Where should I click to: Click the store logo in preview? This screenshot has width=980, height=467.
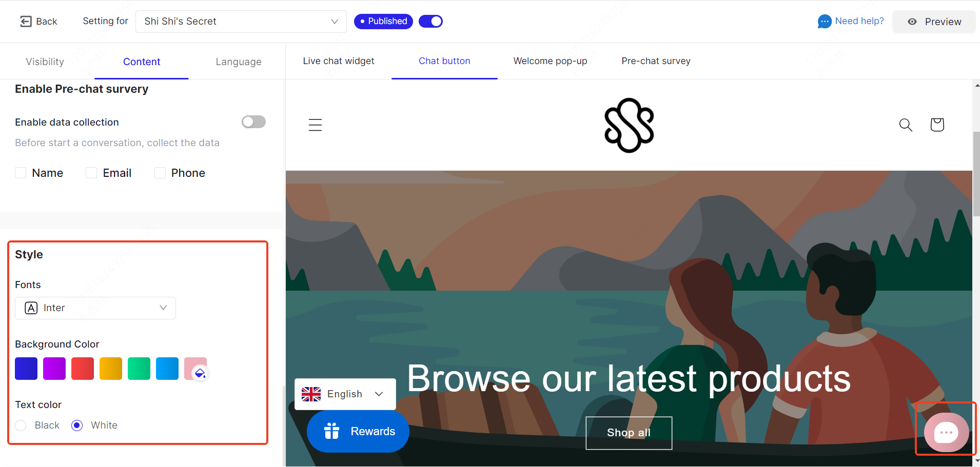tap(629, 126)
